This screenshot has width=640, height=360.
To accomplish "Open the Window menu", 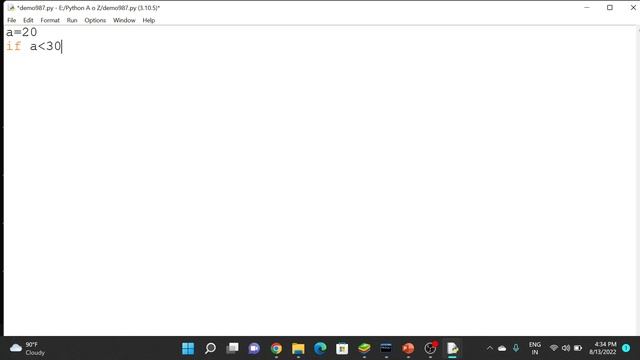I will 124,20.
